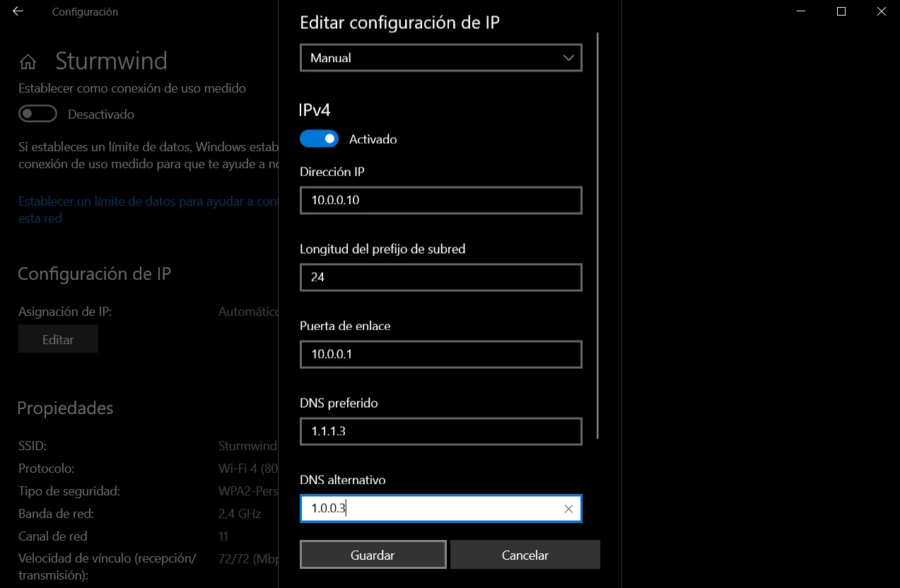Go back with the top-left arrow
Screen dimensions: 900x588
(x=18, y=12)
